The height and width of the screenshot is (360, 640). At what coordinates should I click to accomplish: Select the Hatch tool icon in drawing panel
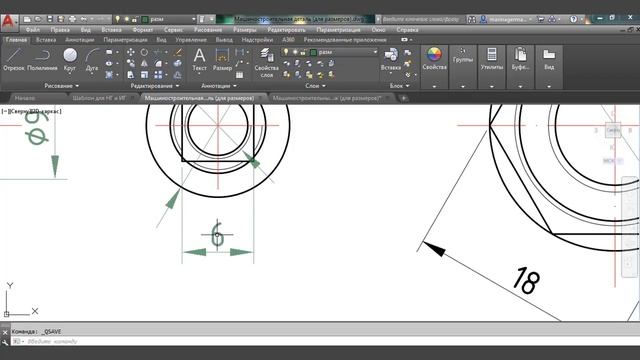tap(109, 75)
